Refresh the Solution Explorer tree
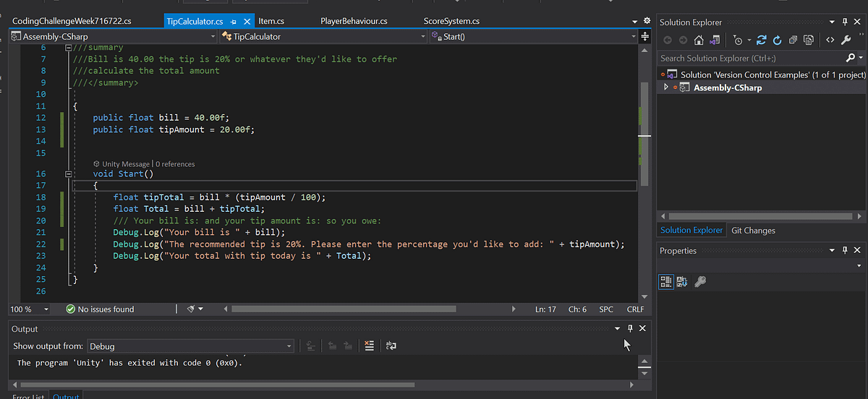The image size is (868, 399). [x=778, y=40]
